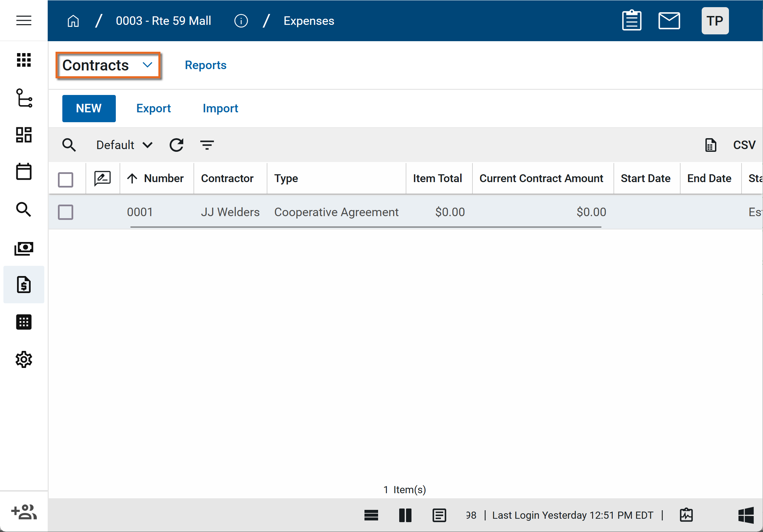Click the Export link
Image resolution: width=763 pixels, height=532 pixels.
point(153,108)
